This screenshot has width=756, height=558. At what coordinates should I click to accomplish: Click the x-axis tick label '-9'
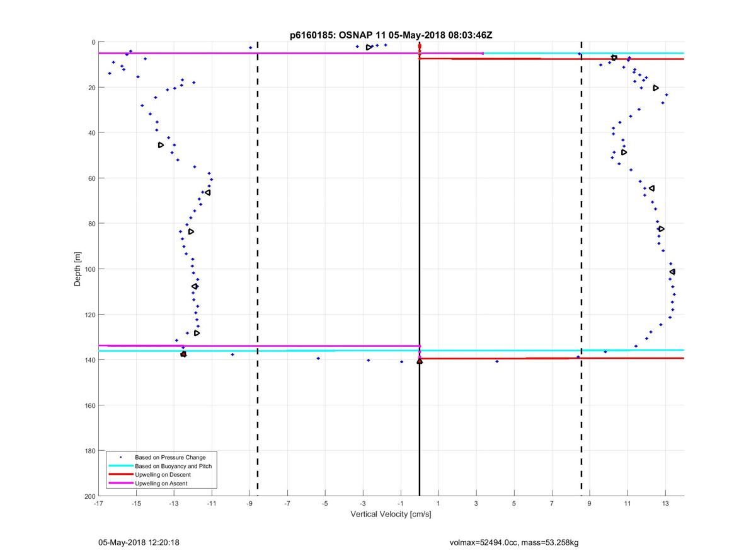pyautogui.click(x=249, y=503)
